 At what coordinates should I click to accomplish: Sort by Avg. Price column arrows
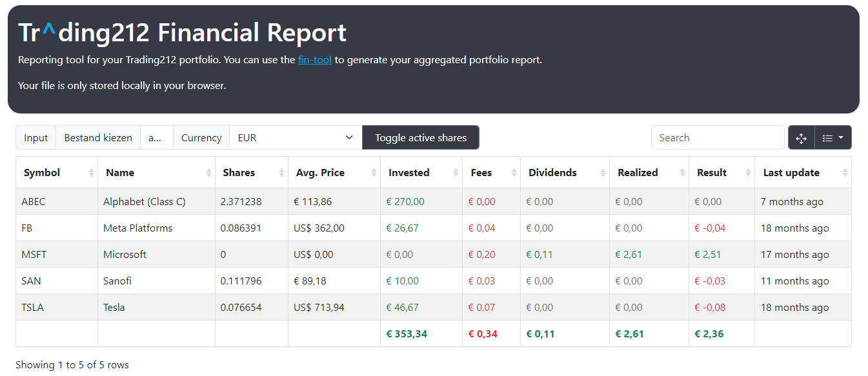click(x=374, y=173)
